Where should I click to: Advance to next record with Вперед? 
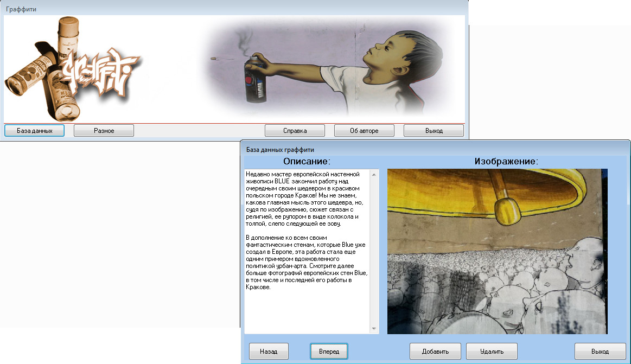point(329,351)
